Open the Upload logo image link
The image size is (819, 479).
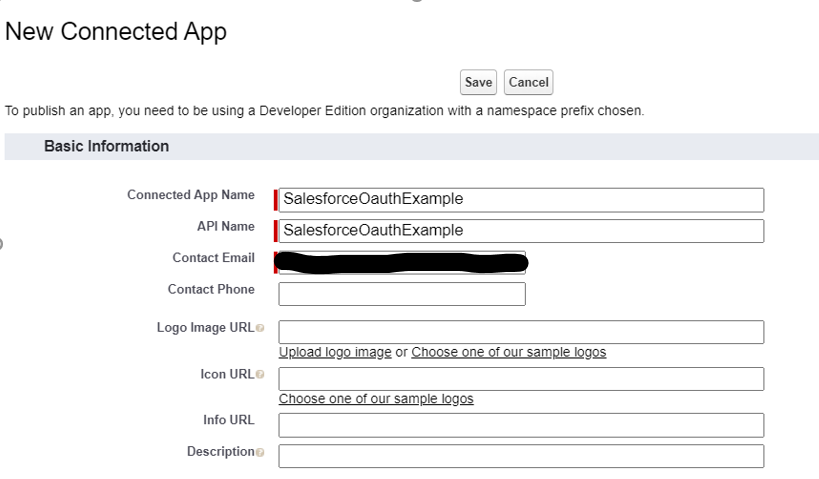335,352
